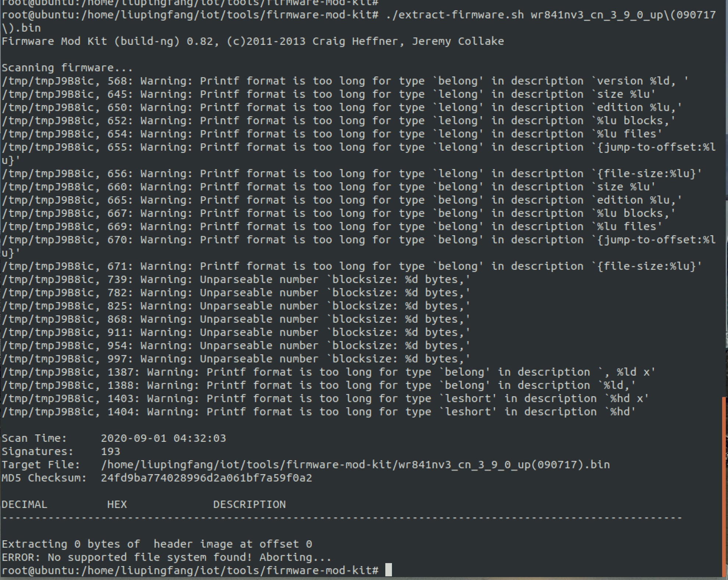Click the Signatures count 193
The height and width of the screenshot is (580, 728).
110,451
